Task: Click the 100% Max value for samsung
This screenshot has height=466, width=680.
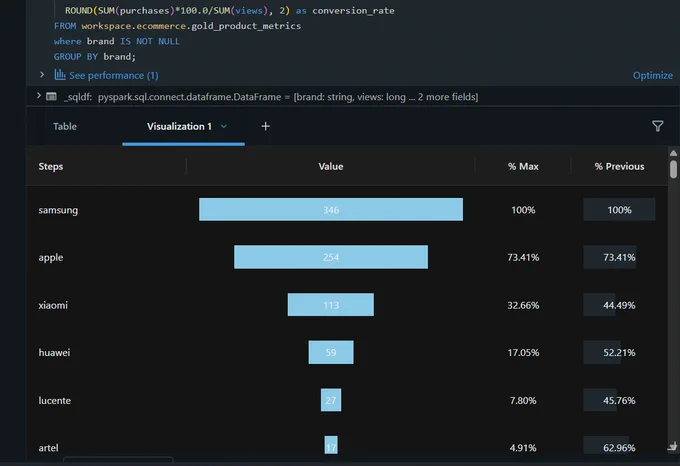Action: (x=523, y=210)
